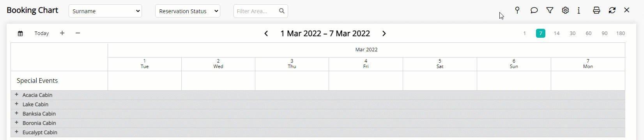Open the Reservation Status dropdown
Viewport: 644px width, 140px height.
click(188, 11)
